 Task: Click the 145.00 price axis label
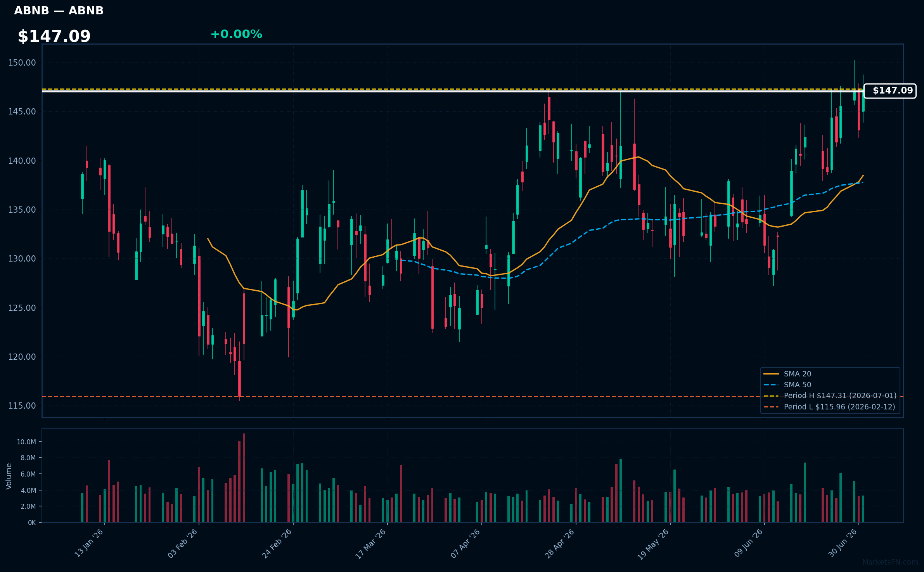[22, 112]
